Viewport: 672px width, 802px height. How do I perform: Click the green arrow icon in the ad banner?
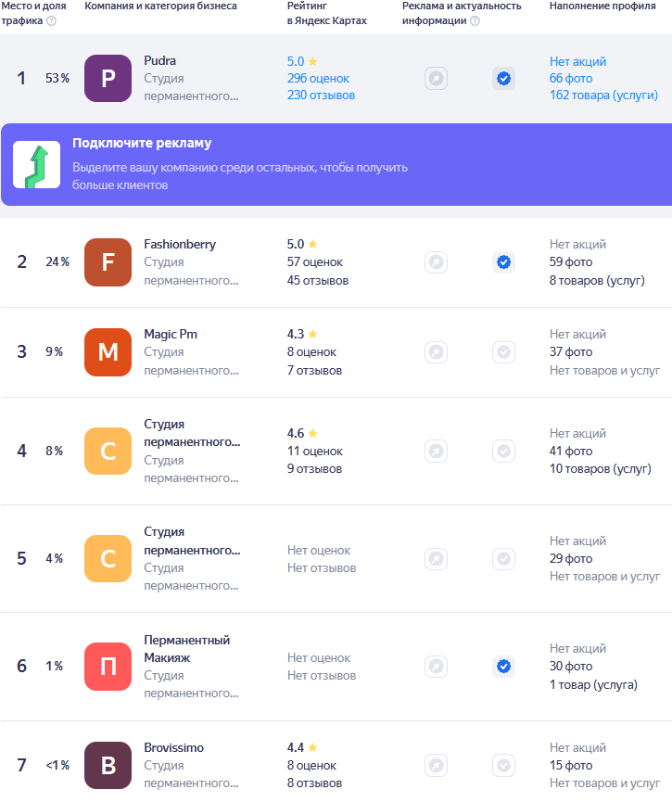tap(36, 165)
